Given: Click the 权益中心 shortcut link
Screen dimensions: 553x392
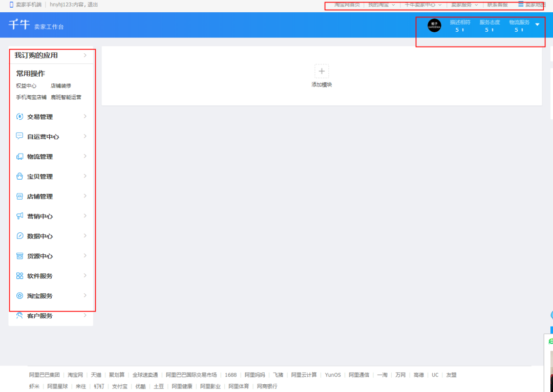Looking at the screenshot, I should click(26, 86).
